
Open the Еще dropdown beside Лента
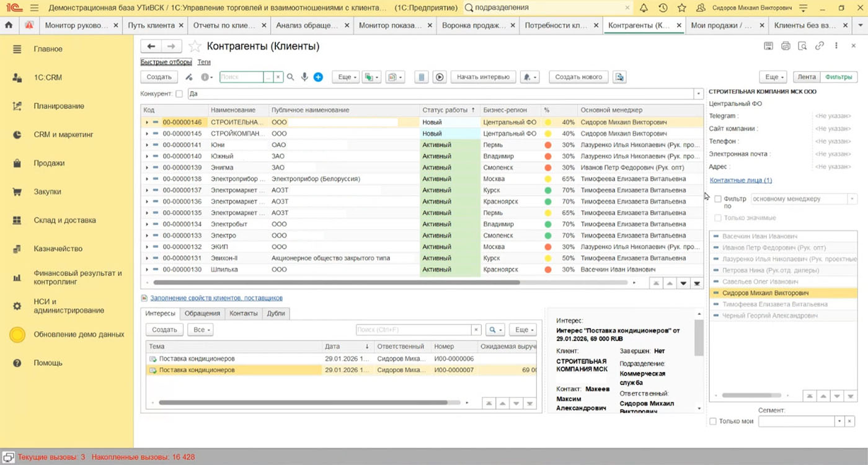pos(774,77)
